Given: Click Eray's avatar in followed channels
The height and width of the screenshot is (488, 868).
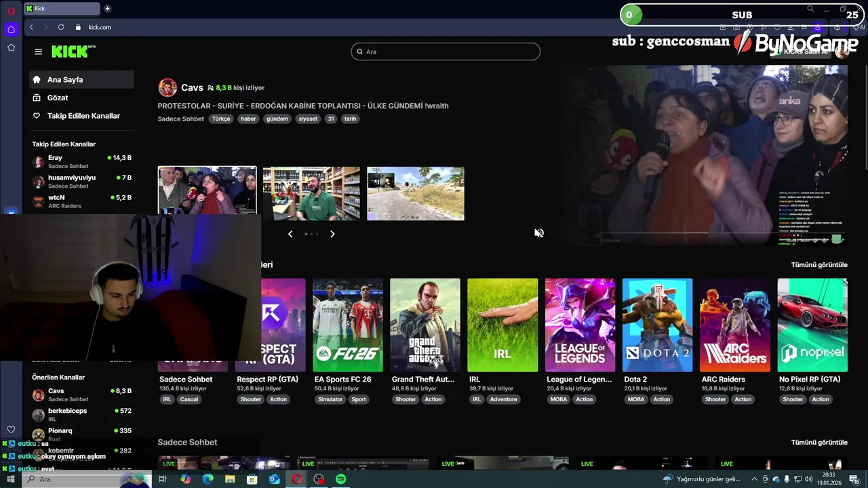Looking at the screenshot, I should [x=39, y=162].
